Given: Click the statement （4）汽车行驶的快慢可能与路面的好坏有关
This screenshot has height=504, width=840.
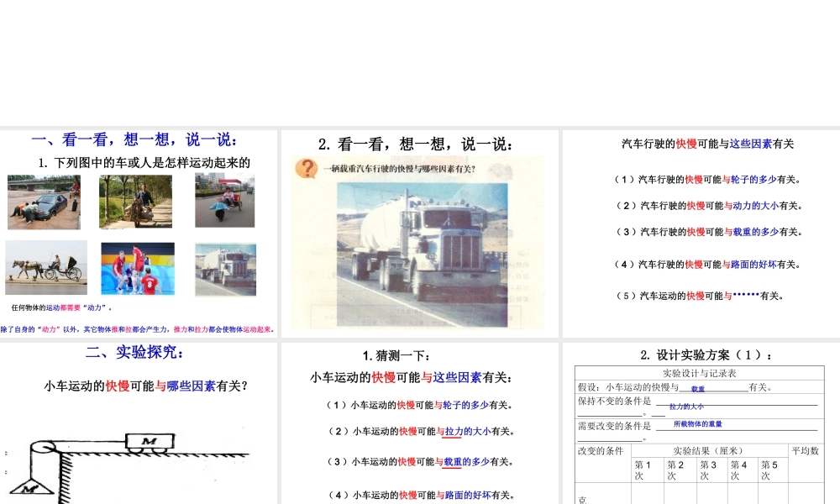Looking at the screenshot, I should (x=706, y=264).
